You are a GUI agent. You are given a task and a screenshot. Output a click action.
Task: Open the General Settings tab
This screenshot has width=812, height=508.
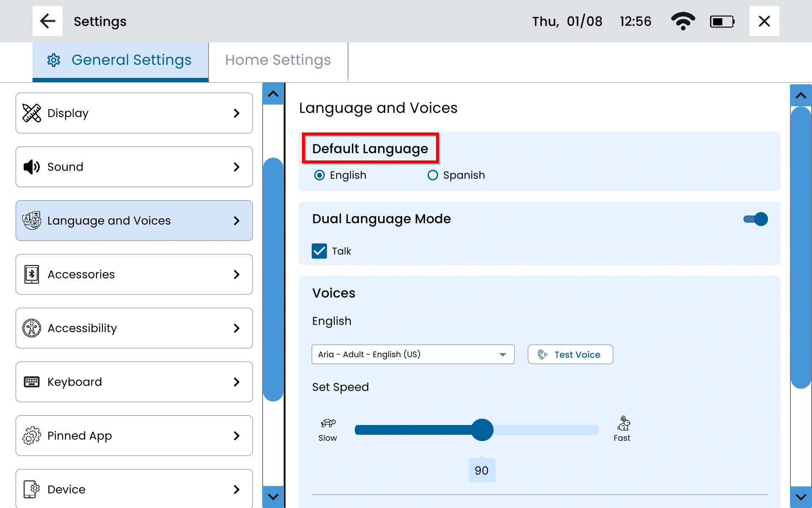[x=121, y=60]
